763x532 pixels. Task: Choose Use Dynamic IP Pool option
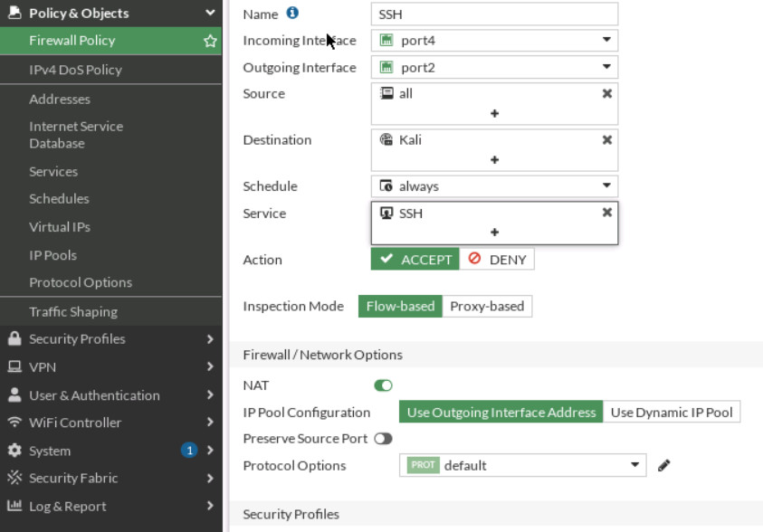point(672,412)
